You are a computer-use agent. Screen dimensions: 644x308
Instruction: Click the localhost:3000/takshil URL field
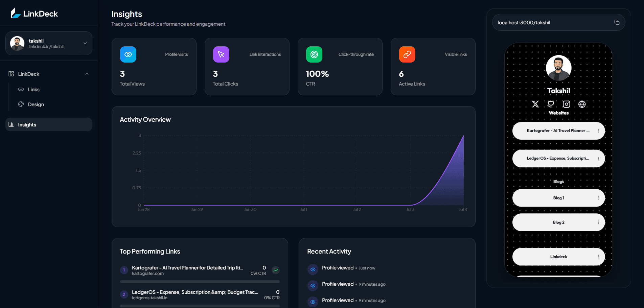[x=558, y=22]
